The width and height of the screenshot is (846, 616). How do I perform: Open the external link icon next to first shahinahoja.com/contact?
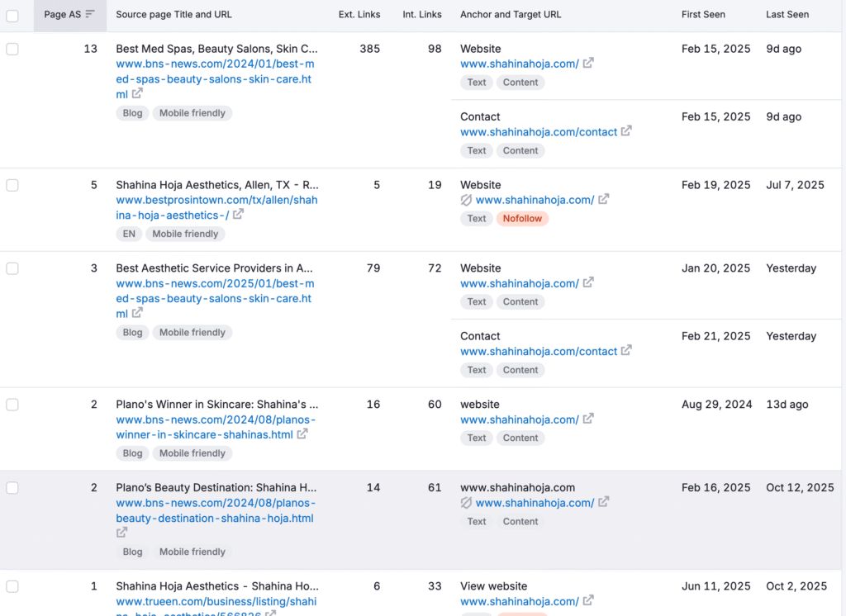626,131
